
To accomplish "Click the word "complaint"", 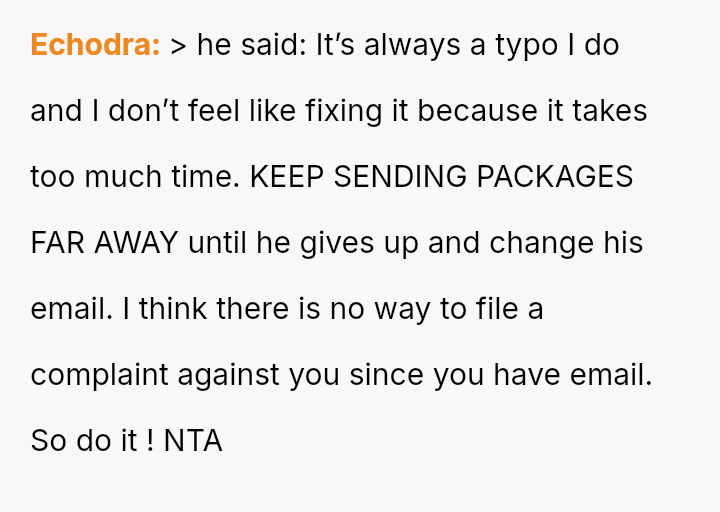I will [99, 375].
